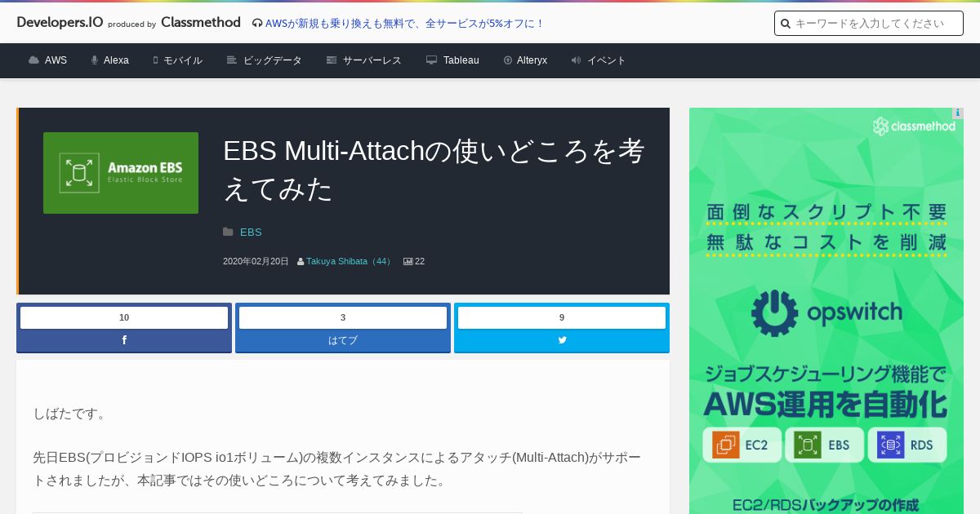Open the Classmethod logo link
The height and width of the screenshot is (514, 980).
pos(201,23)
